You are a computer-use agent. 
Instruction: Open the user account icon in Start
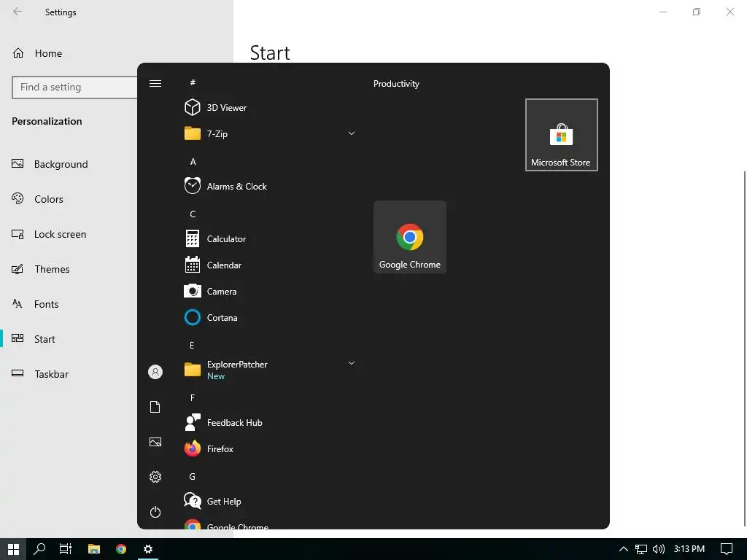click(x=155, y=372)
